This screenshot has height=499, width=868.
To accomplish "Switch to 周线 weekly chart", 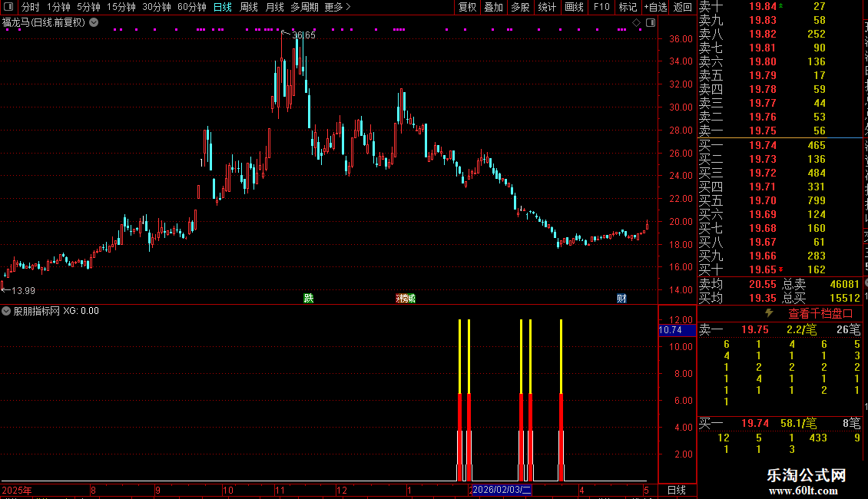I will click(249, 7).
